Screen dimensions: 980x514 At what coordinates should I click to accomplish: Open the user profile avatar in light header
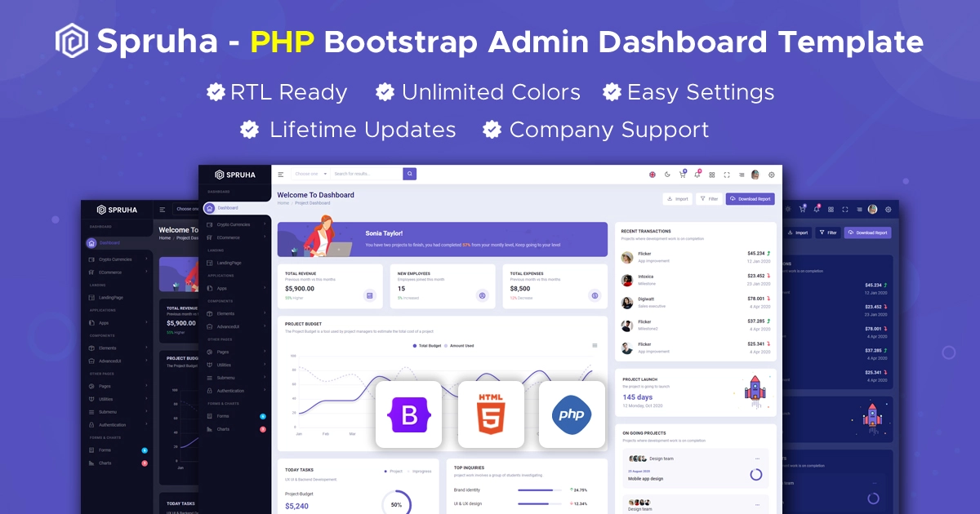point(755,175)
